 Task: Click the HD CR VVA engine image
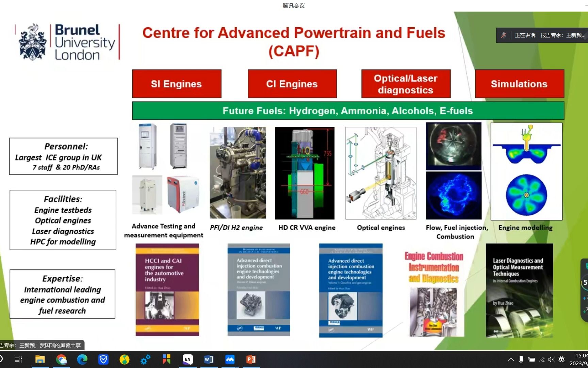[x=305, y=173]
